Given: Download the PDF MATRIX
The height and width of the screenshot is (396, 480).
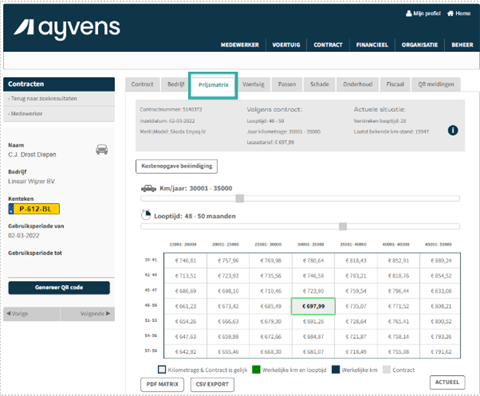Looking at the screenshot, I should [162, 384].
